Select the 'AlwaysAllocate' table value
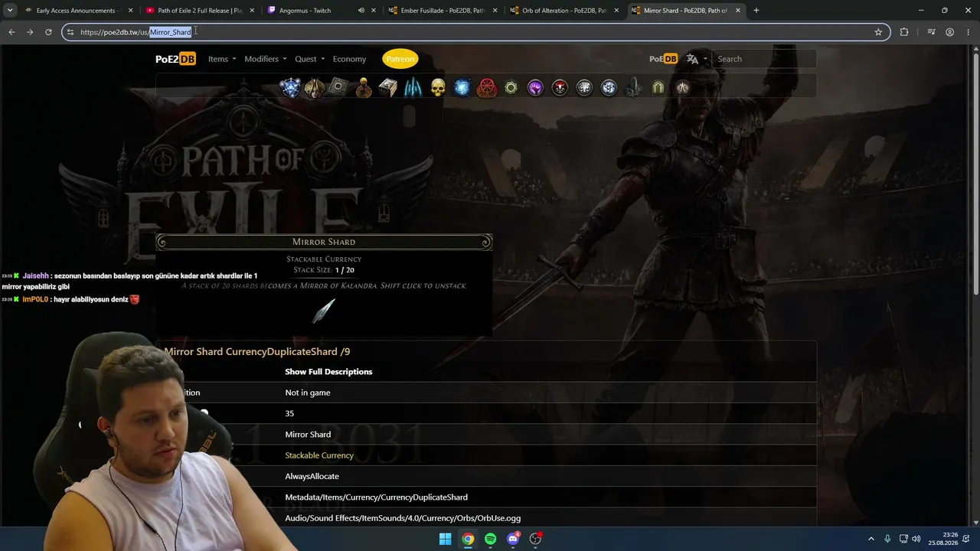This screenshot has height=551, width=980. click(x=312, y=476)
